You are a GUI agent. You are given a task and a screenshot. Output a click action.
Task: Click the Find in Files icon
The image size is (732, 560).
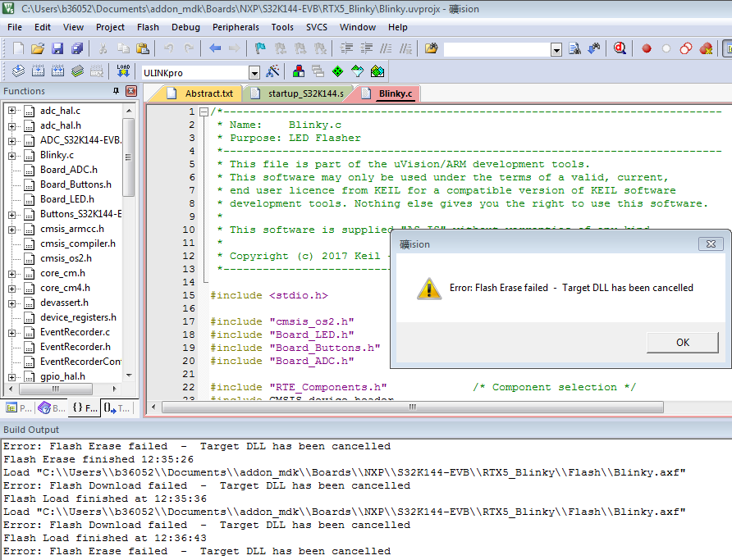point(431,49)
